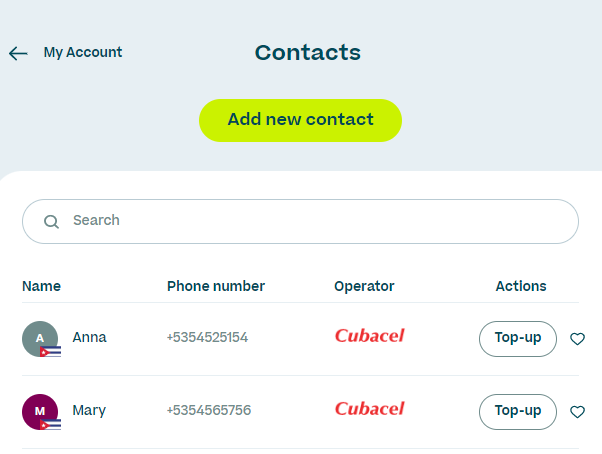Go back to My Account

pyautogui.click(x=82, y=52)
